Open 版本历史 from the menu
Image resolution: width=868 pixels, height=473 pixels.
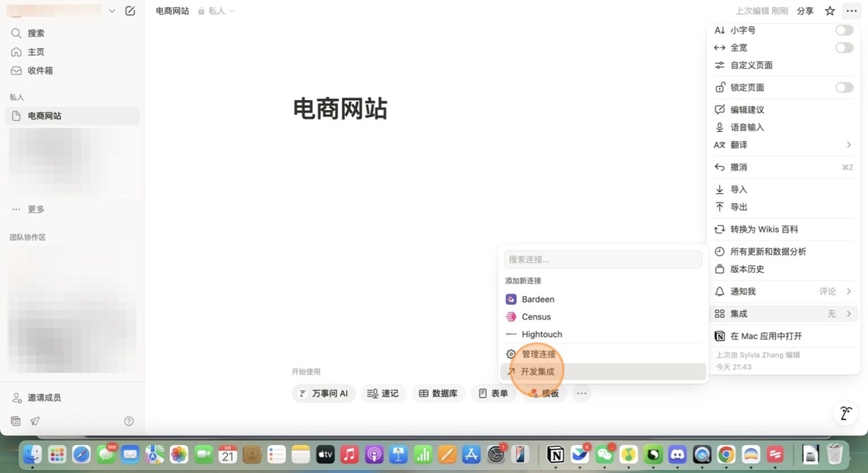784,269
